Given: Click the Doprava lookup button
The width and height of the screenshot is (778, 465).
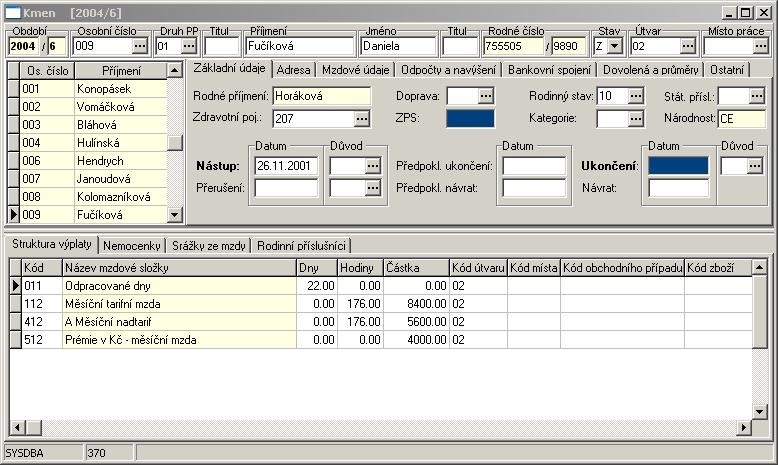Looking at the screenshot, I should [x=485, y=95].
